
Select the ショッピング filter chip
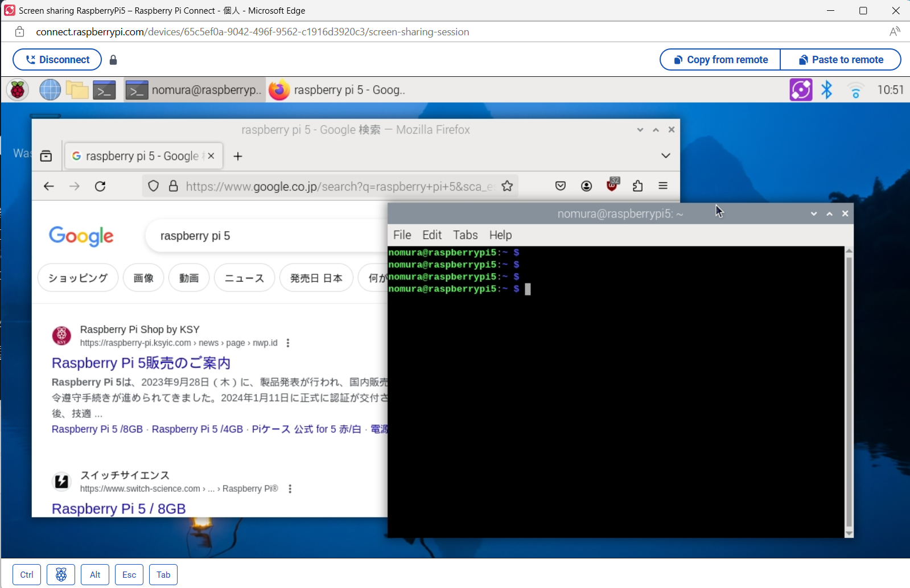tap(78, 278)
